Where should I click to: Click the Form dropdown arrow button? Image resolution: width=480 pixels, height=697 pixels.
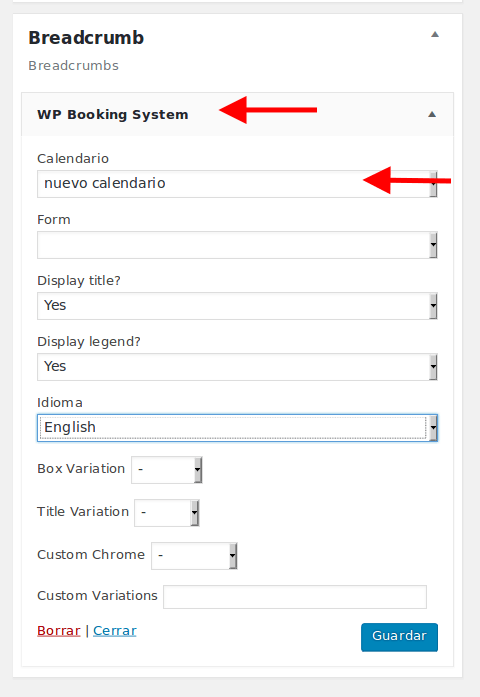click(x=433, y=244)
